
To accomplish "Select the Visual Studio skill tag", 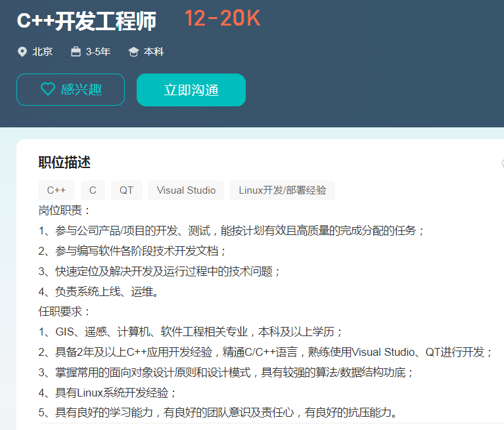I will (186, 190).
